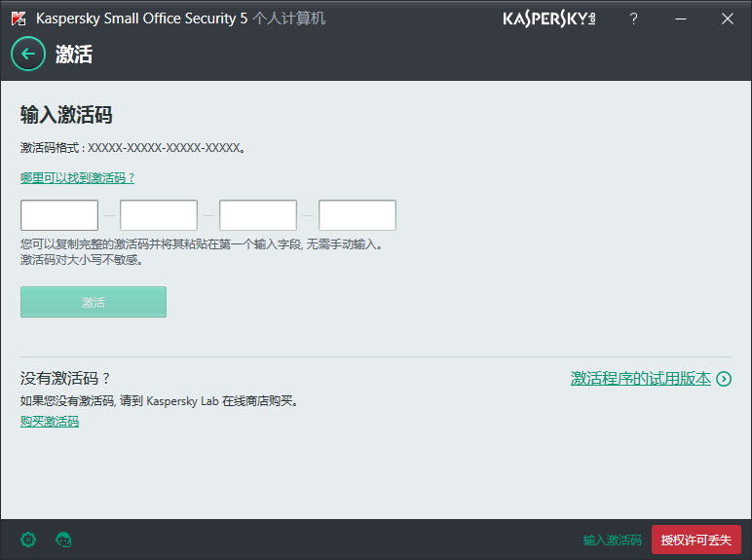
Task: Click the first activation code field
Action: [x=59, y=215]
